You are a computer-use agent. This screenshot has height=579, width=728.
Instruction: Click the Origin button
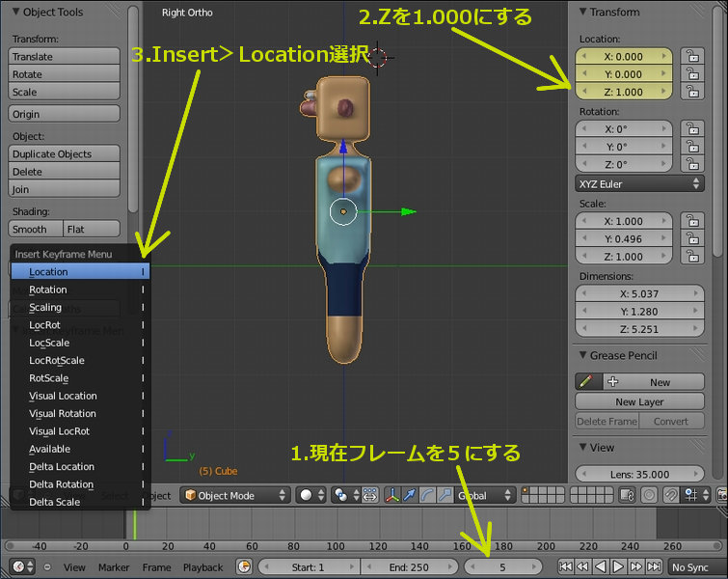(64, 114)
